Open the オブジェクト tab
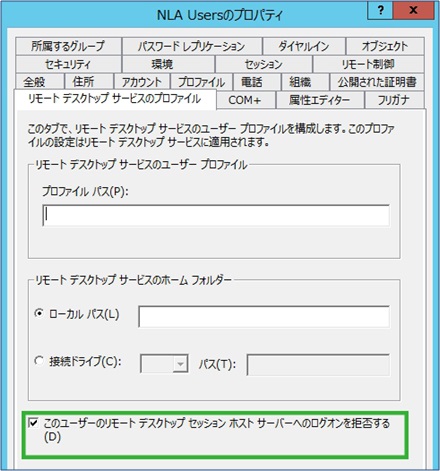The width and height of the screenshot is (440, 471). (385, 46)
